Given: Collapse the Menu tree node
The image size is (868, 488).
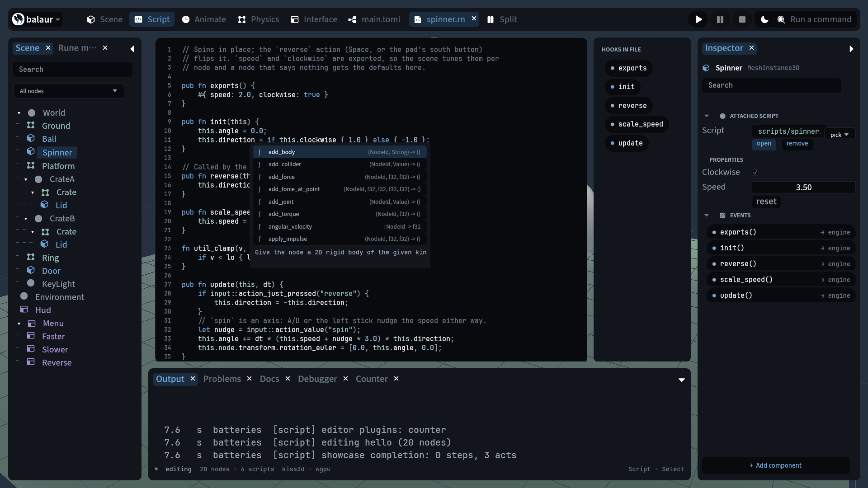Looking at the screenshot, I should [x=19, y=324].
